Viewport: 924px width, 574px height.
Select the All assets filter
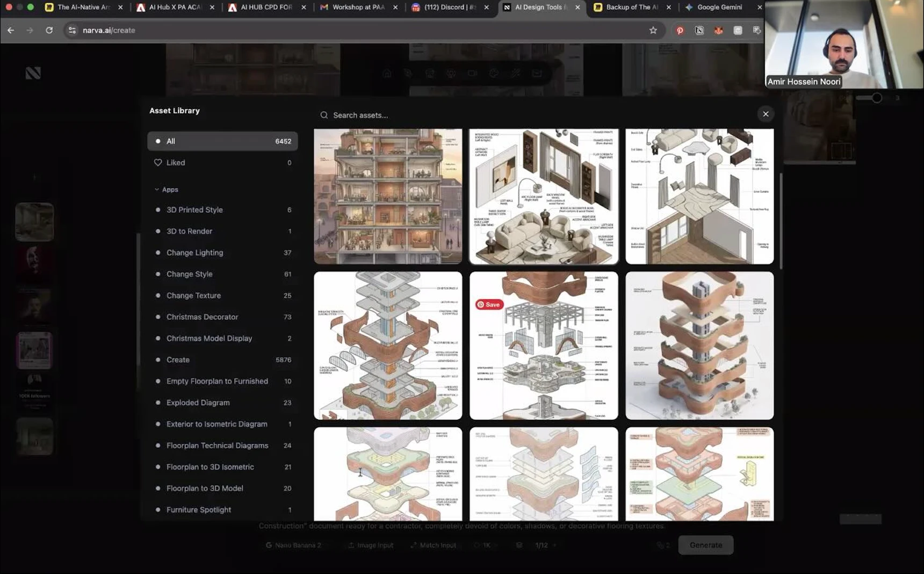click(222, 141)
